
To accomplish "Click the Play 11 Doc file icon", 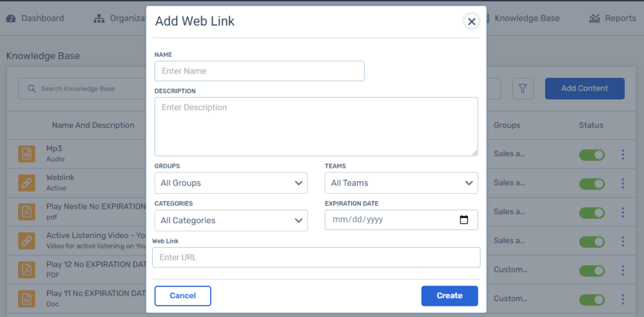I will pyautogui.click(x=26, y=298).
